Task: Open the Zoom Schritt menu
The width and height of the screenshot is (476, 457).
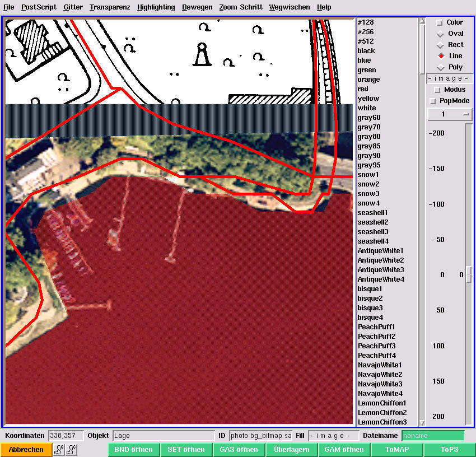Action: (x=241, y=7)
